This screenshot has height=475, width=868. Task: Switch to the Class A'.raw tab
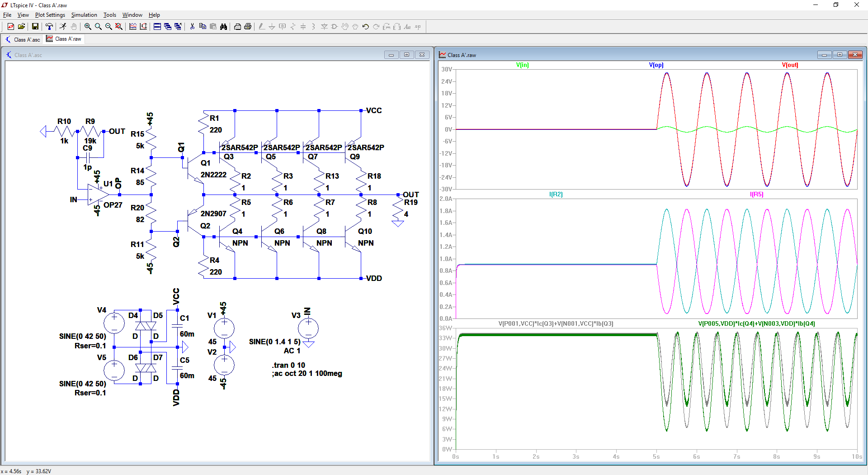tap(64, 39)
